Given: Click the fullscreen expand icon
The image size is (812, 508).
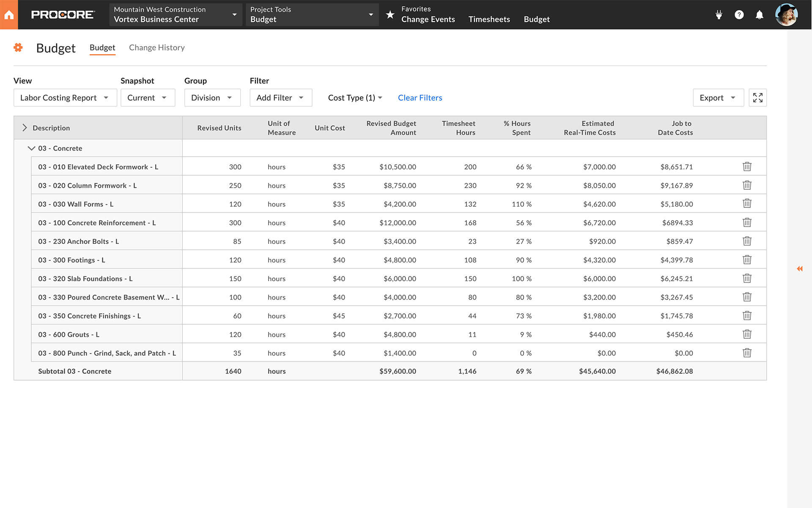Looking at the screenshot, I should point(757,98).
